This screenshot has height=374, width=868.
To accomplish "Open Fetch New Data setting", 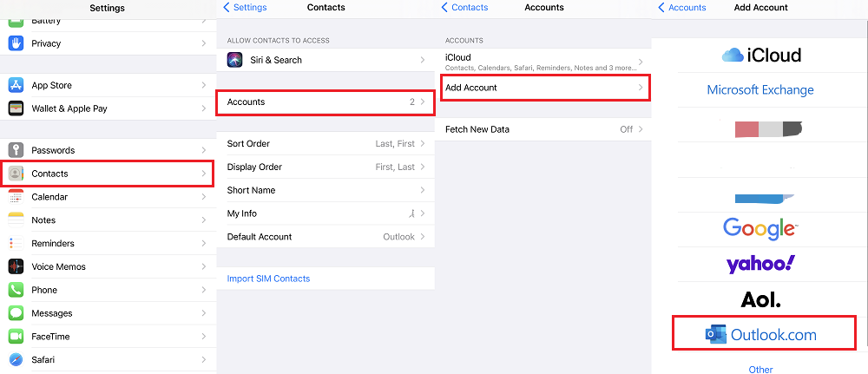I will 542,129.
